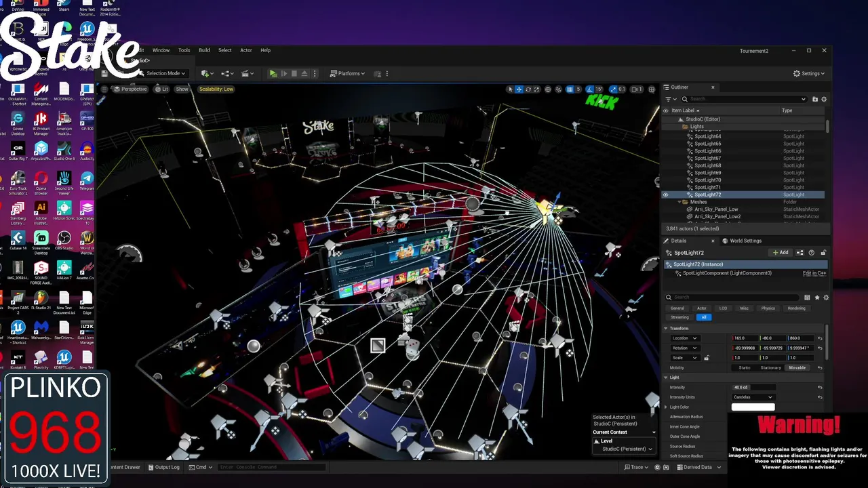
Task: Open the Lit view mode menu
Action: pos(161,89)
